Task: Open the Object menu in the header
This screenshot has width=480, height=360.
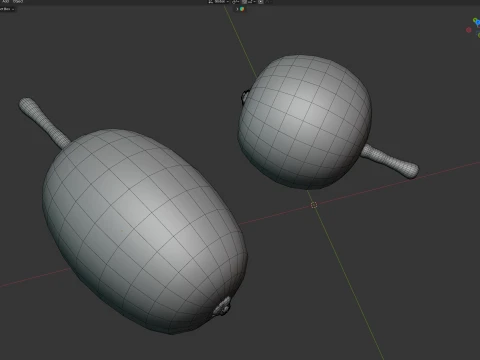Action: (18, 1)
